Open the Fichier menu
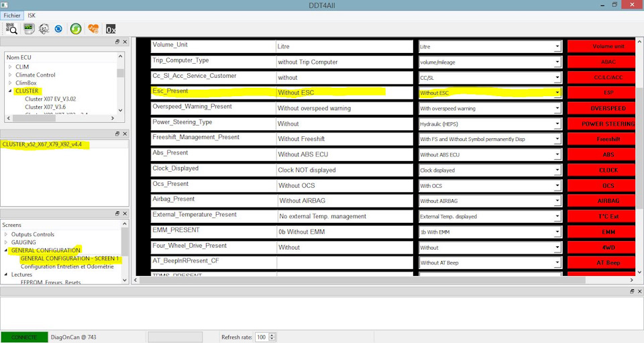This screenshot has height=343, width=644. tap(12, 15)
